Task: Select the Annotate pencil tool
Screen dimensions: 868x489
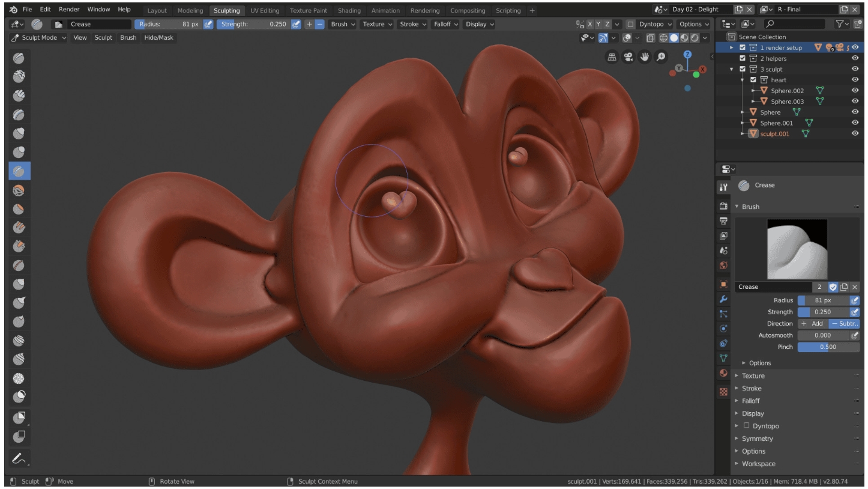Action: coord(19,459)
